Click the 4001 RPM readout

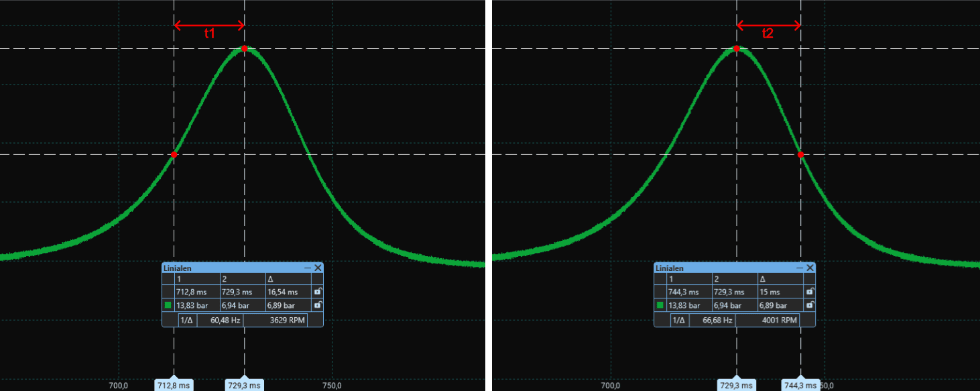tap(775, 321)
